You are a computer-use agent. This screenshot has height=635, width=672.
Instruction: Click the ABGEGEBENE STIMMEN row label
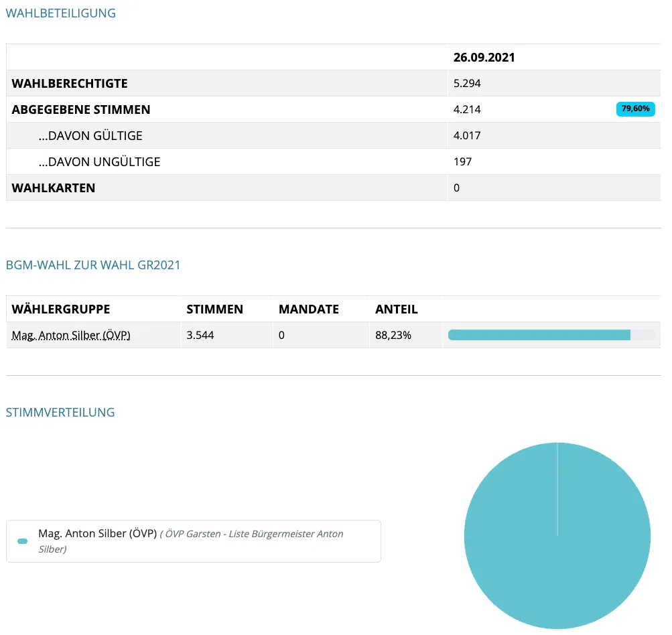pos(81,110)
